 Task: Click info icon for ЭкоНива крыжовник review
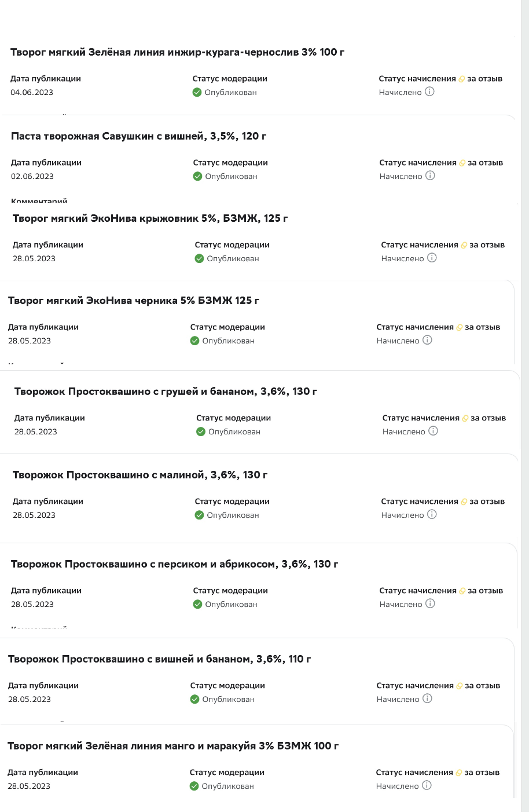coord(432,258)
